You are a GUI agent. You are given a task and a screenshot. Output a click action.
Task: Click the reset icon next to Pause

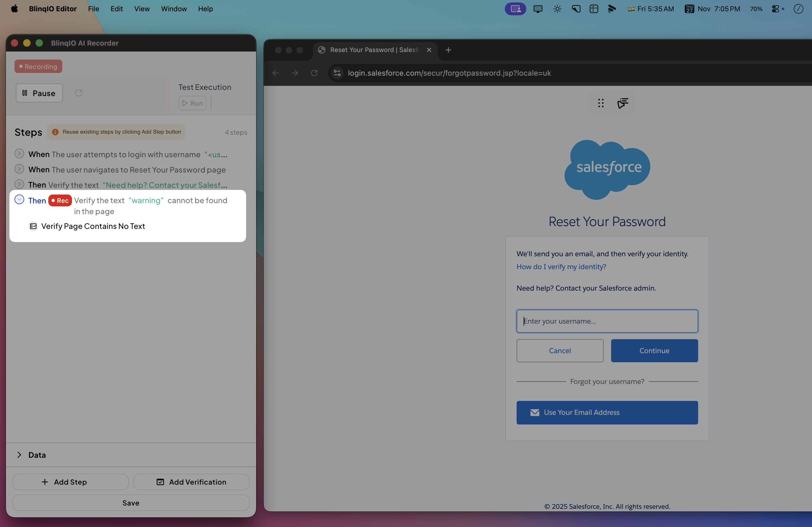[79, 93]
